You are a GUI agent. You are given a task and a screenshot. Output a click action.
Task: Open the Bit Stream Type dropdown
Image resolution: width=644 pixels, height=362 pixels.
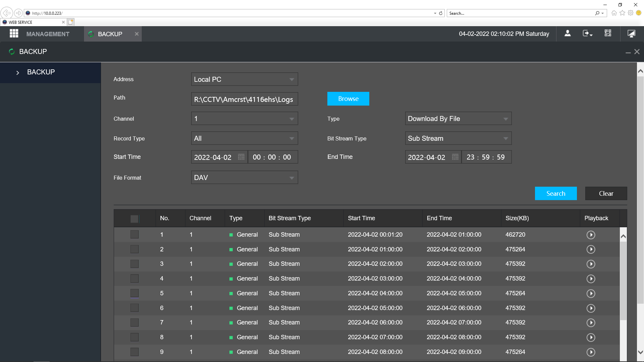pyautogui.click(x=458, y=138)
